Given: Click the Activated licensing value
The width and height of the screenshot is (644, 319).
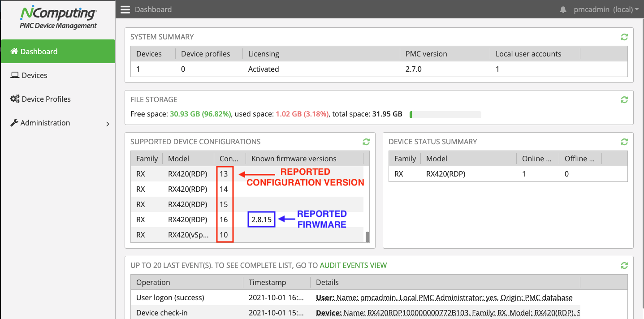Looking at the screenshot, I should pos(264,69).
